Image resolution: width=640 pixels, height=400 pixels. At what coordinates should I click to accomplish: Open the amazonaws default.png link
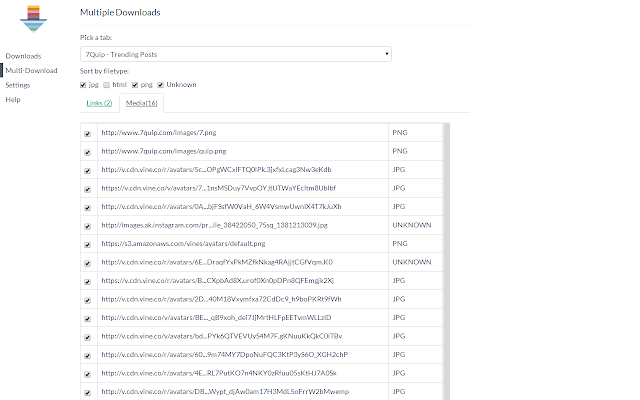pos(183,243)
